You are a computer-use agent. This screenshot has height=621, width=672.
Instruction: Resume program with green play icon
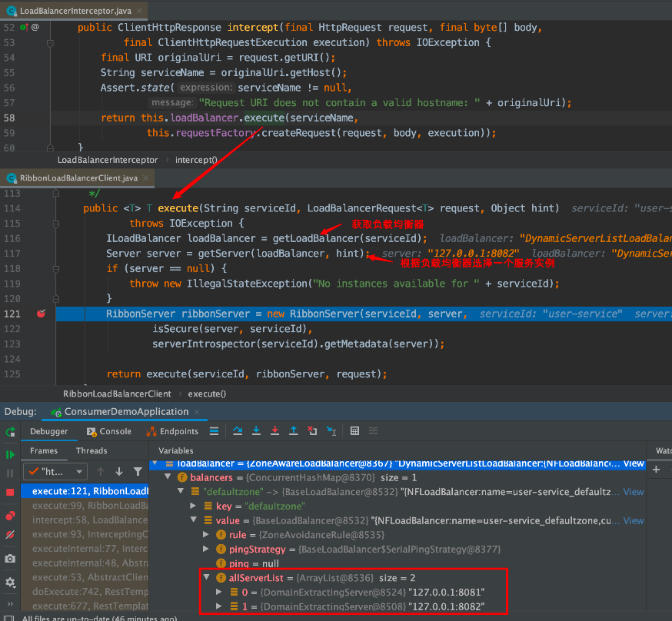pos(10,455)
